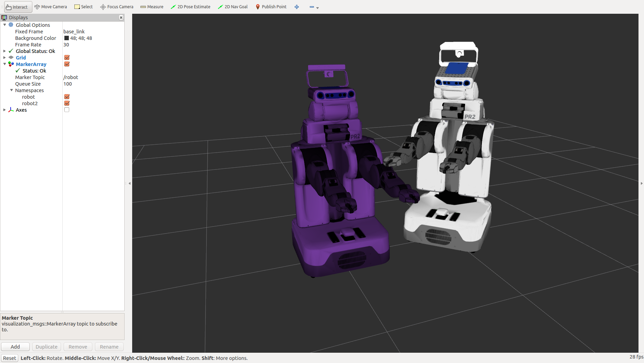644x363 pixels.
Task: Uncheck the robot2 namespace checkbox
Action: 67,103
